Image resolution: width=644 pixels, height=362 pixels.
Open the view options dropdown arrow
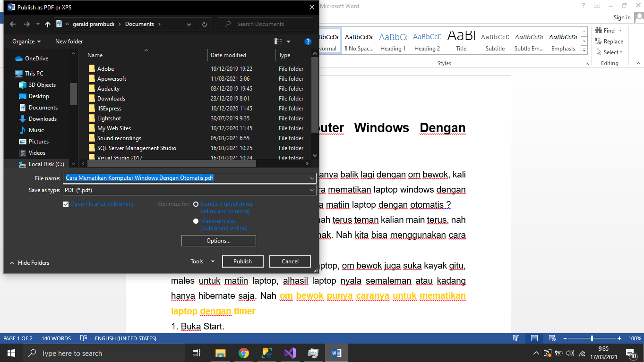tap(289, 42)
